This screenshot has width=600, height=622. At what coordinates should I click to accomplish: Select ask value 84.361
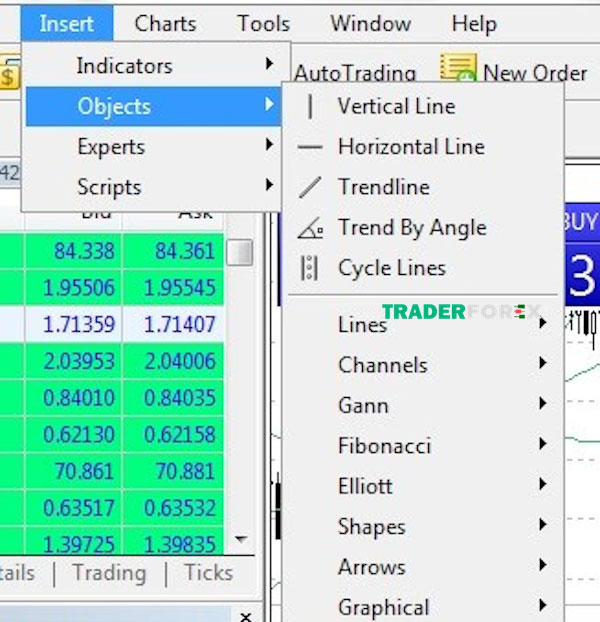185,251
